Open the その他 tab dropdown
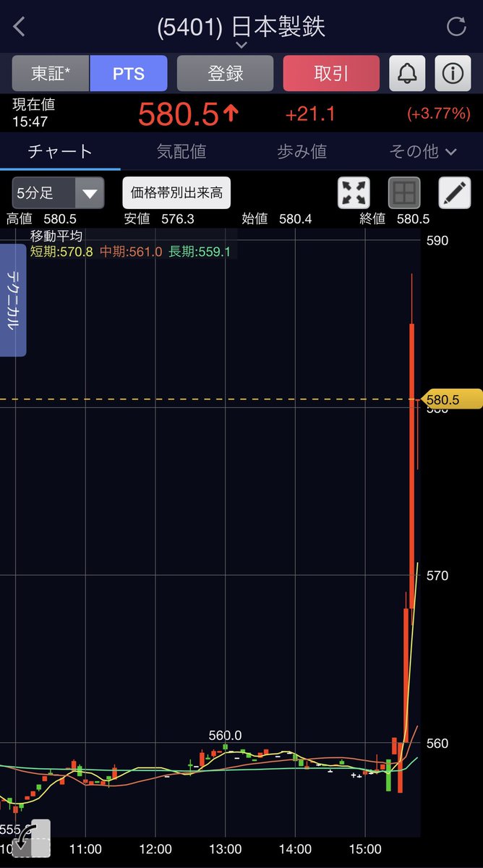The width and height of the screenshot is (483, 868). click(x=423, y=151)
